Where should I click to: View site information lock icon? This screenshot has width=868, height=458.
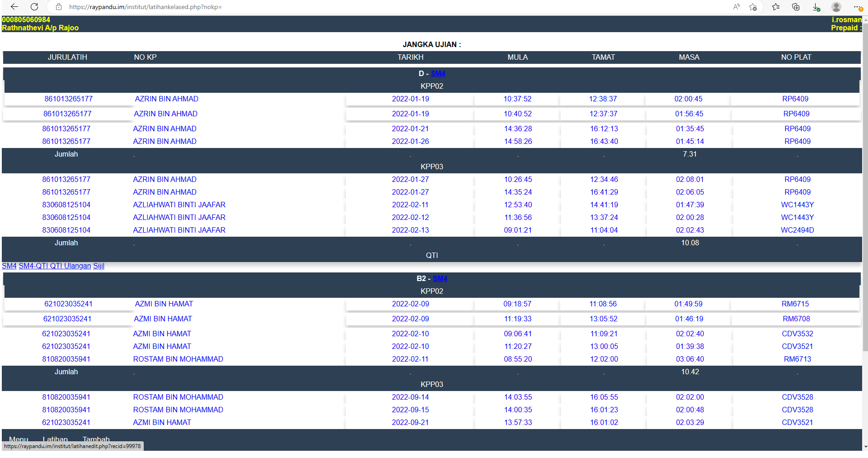[x=58, y=7]
